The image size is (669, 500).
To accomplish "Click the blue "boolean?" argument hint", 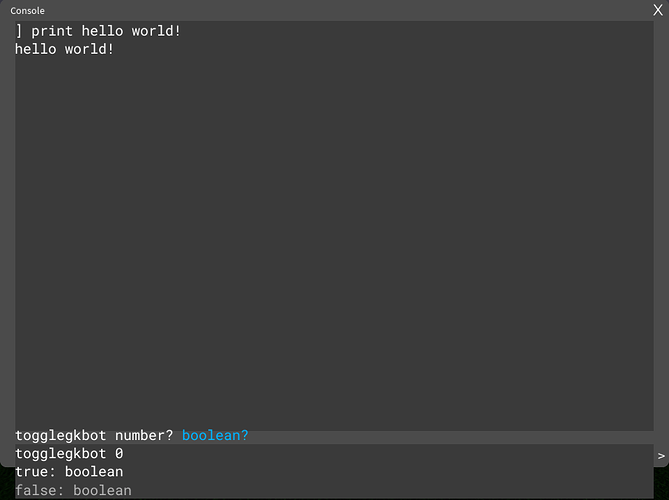I will click(x=215, y=436).
